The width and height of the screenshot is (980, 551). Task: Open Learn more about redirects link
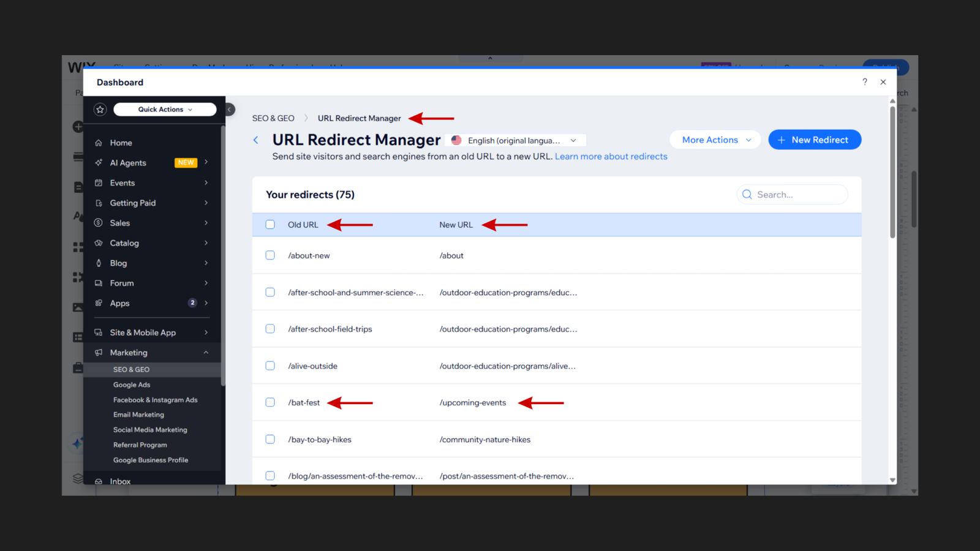click(x=611, y=156)
